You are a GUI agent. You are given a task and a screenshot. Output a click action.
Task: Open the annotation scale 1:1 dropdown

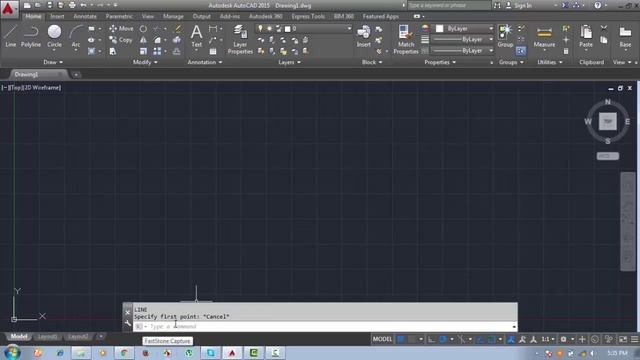[x=548, y=339]
